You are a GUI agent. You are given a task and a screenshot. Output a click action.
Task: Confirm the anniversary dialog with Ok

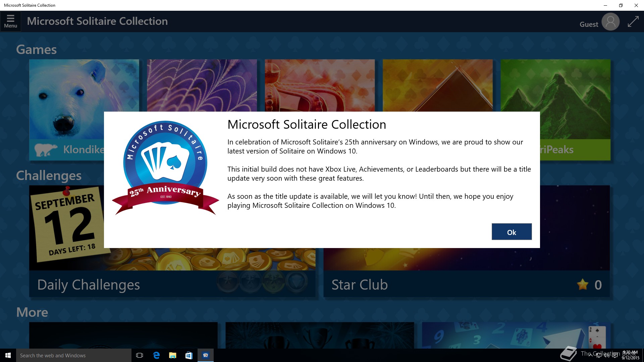(512, 232)
